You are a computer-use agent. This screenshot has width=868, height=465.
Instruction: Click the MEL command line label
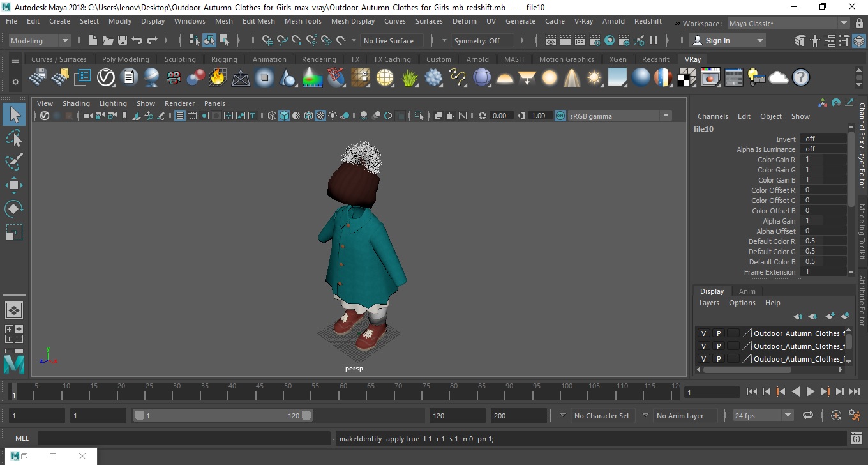pos(22,438)
